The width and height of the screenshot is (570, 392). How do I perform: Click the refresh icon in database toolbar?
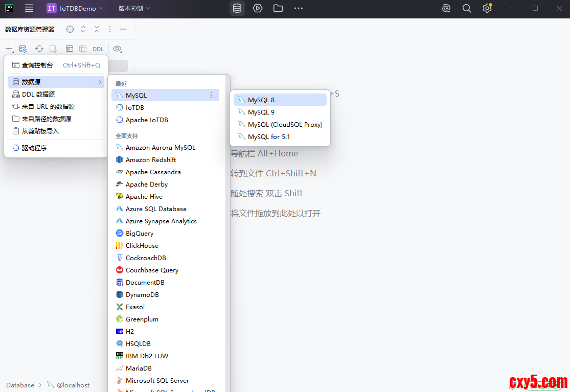[x=39, y=49]
